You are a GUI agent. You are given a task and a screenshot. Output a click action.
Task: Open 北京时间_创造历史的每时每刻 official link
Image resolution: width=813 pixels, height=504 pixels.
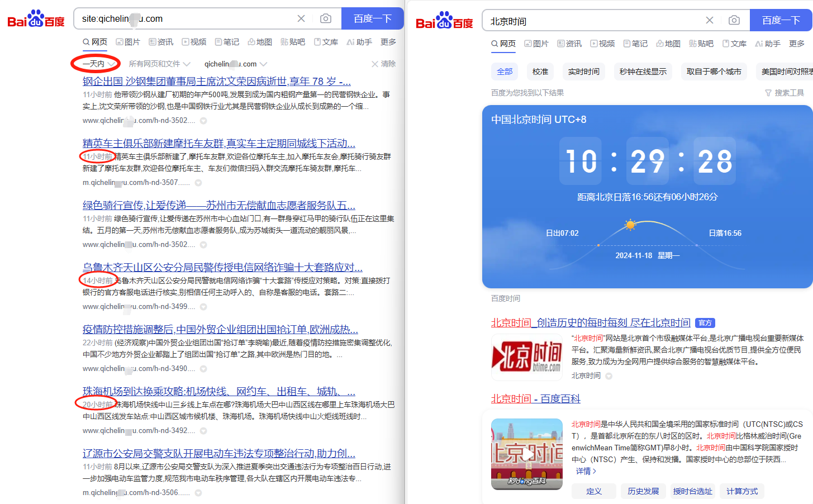(x=591, y=323)
